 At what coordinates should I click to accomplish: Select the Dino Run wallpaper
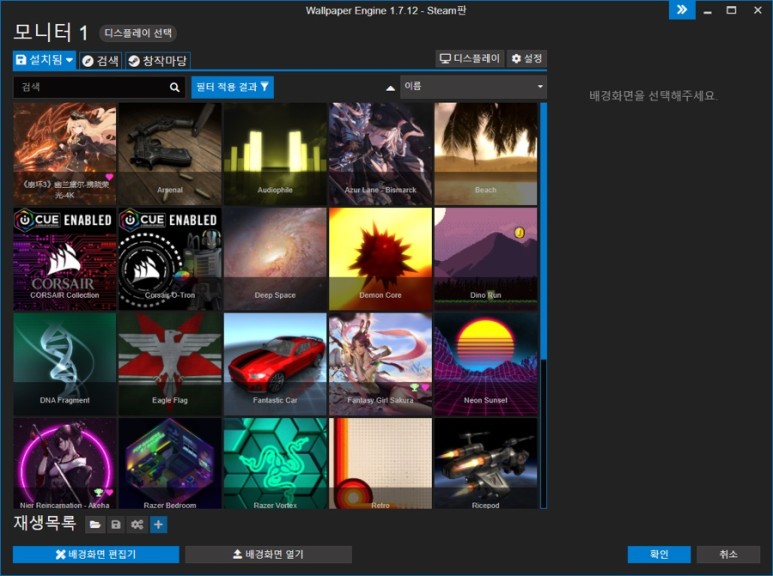[x=486, y=259]
